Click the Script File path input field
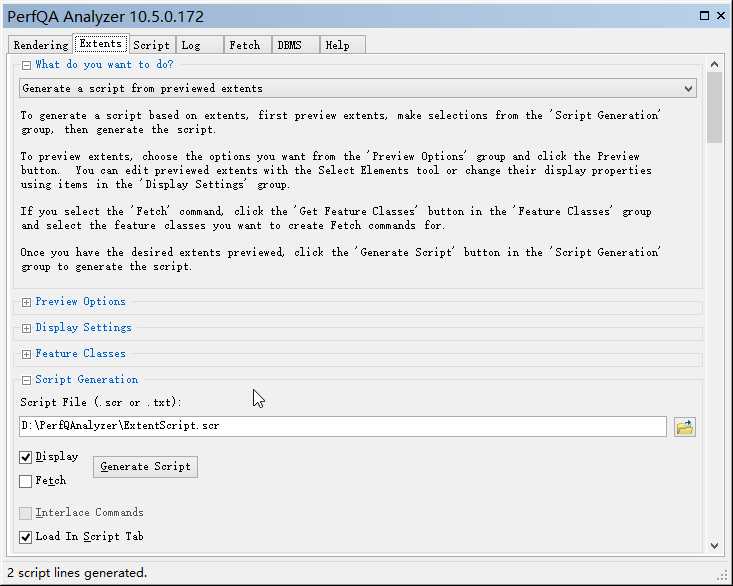The height and width of the screenshot is (586, 733). [x=343, y=426]
